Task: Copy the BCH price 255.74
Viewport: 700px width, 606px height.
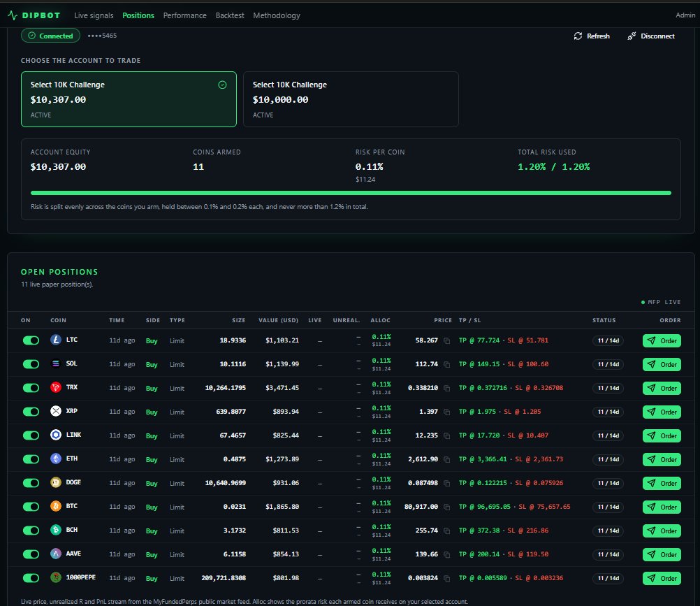Action: click(447, 531)
